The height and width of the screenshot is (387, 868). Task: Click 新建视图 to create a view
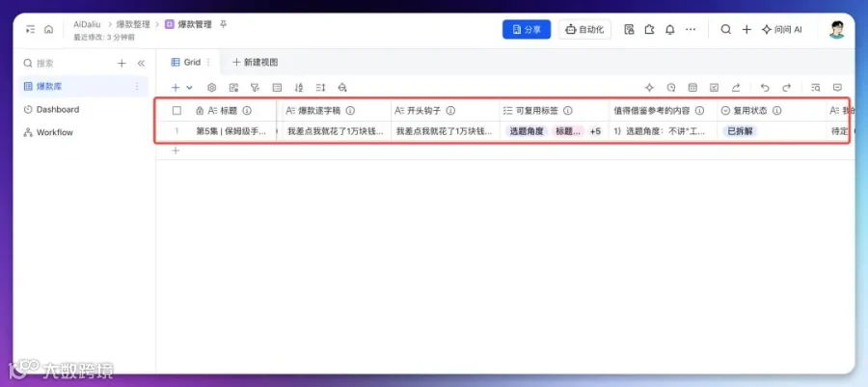click(x=256, y=63)
